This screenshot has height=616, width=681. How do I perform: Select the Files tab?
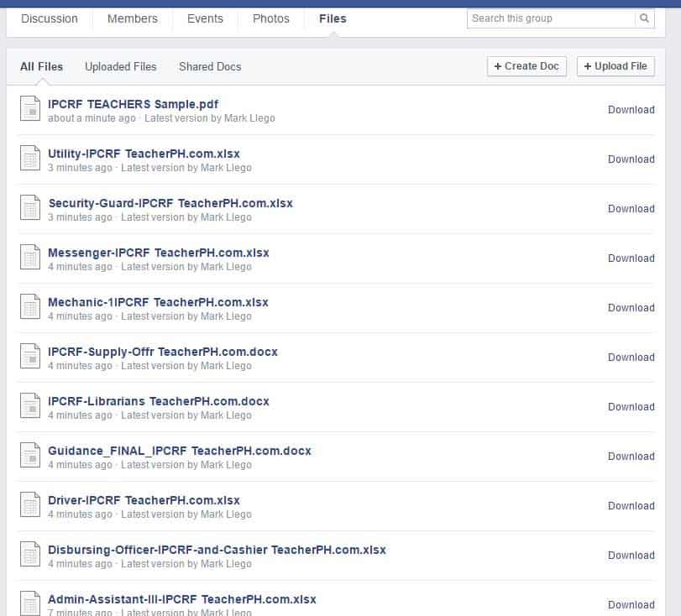pyautogui.click(x=333, y=18)
